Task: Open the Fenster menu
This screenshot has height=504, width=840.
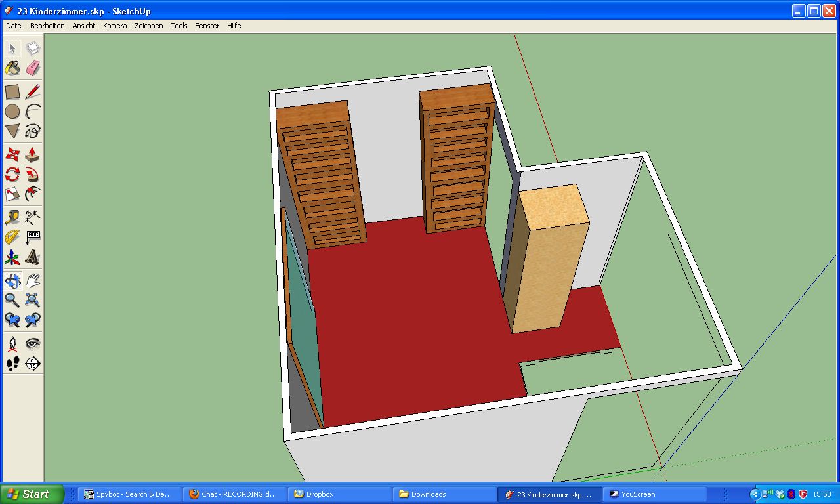Action: [207, 26]
